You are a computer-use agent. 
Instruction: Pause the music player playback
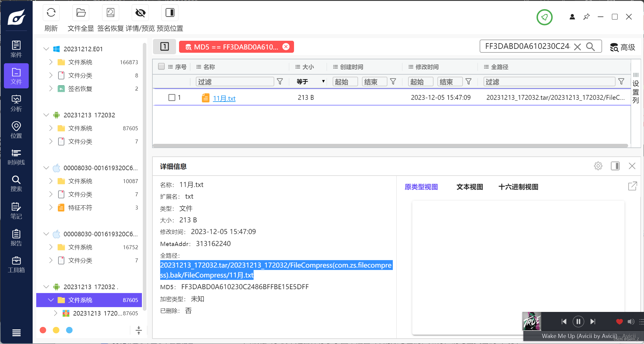pos(578,322)
